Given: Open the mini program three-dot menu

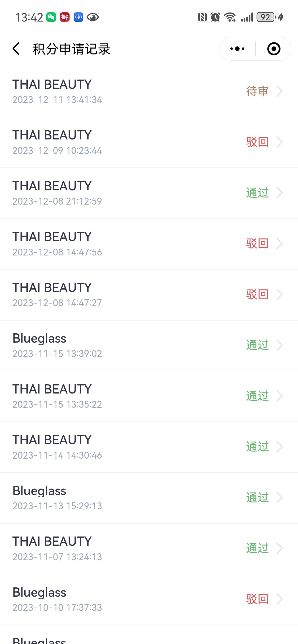Looking at the screenshot, I should [x=237, y=49].
